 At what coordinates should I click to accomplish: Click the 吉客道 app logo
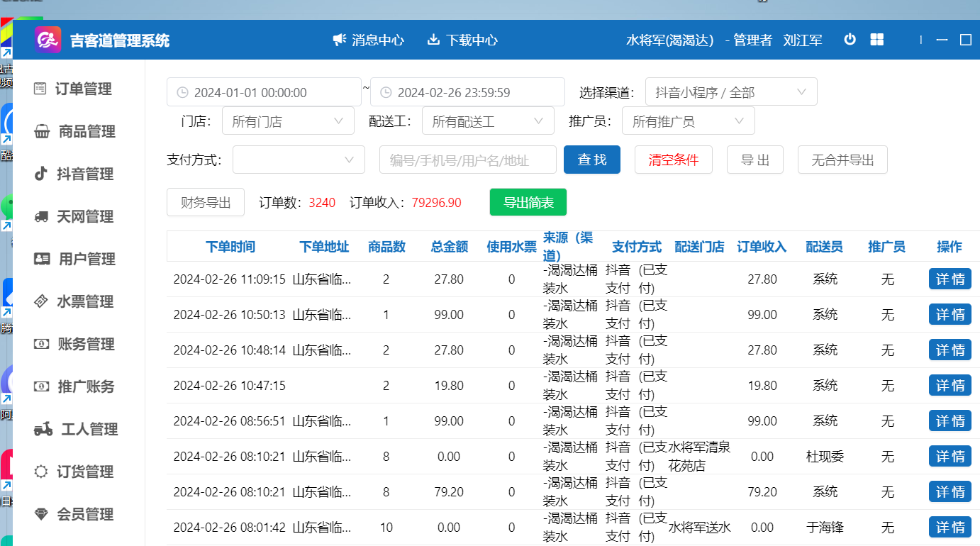(48, 40)
